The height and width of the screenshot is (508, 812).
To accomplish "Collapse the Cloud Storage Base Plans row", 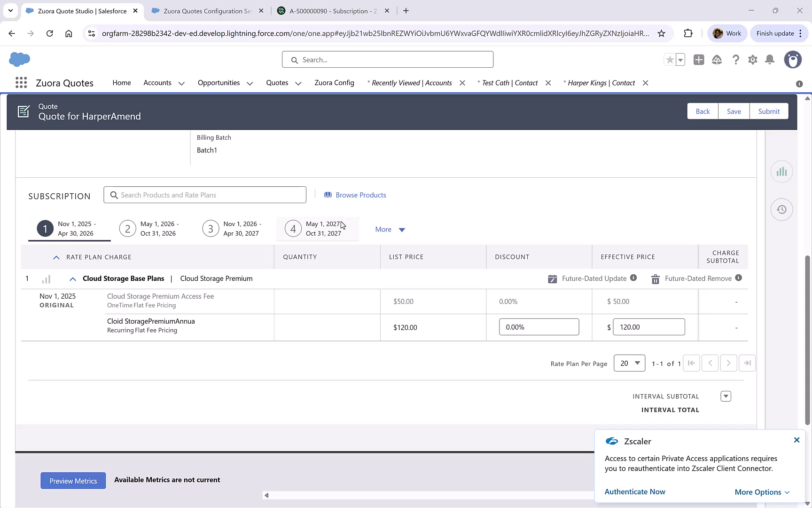I will (x=73, y=279).
